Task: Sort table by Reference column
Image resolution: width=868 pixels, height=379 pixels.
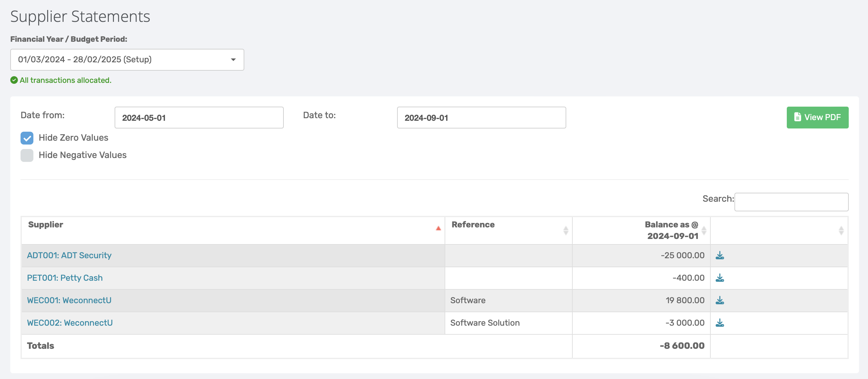Action: (565, 230)
